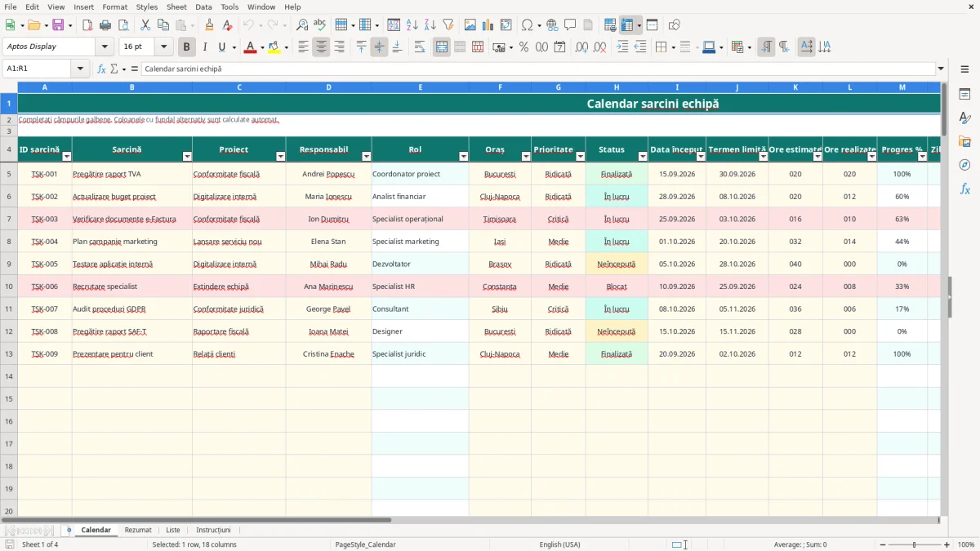The height and width of the screenshot is (551, 980).
Task: Open the Function Wizard fx icon
Action: coord(101,69)
